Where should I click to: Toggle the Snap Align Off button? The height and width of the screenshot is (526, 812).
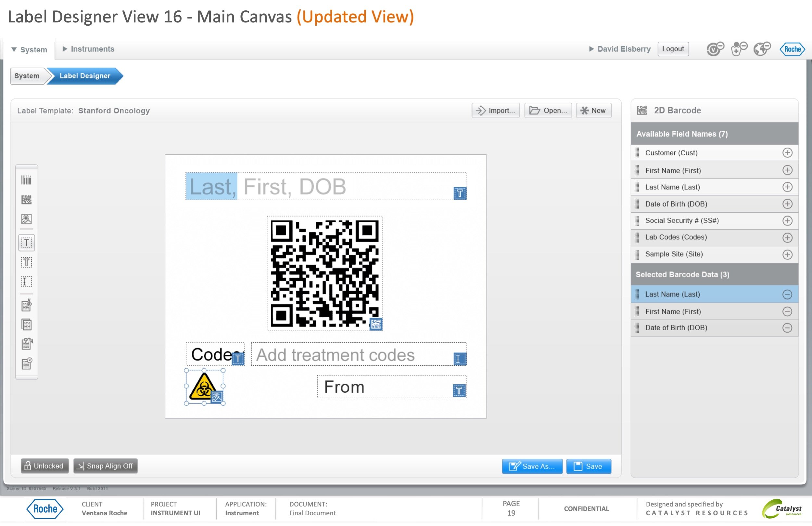coord(106,466)
